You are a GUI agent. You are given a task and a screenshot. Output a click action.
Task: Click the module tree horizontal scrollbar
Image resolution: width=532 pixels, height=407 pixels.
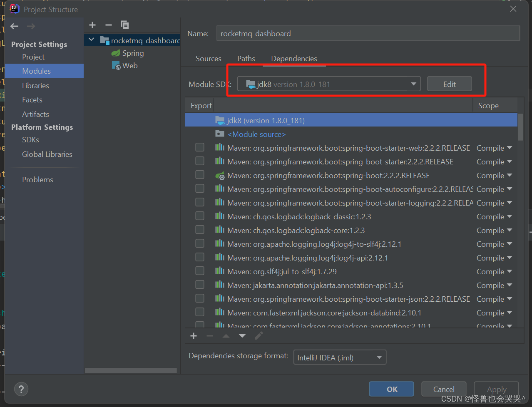(131, 370)
